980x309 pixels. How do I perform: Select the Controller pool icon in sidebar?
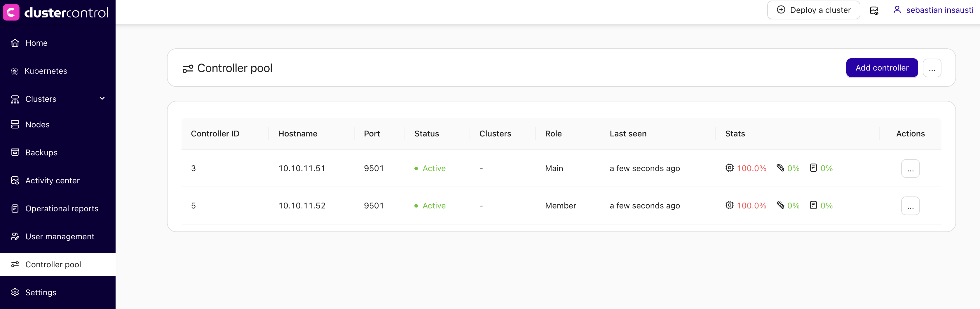point(15,264)
